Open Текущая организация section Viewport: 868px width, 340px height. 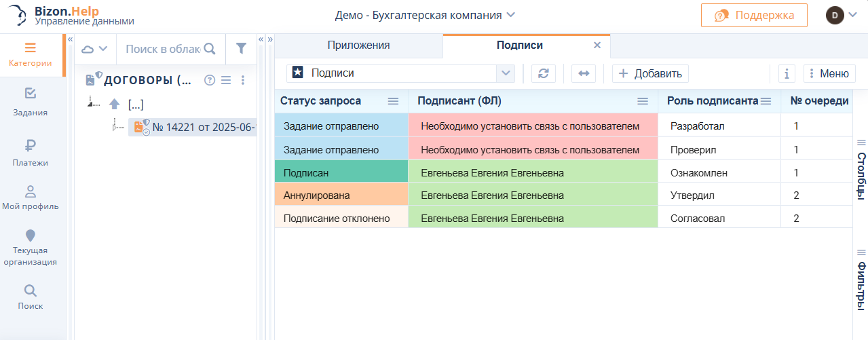(30, 248)
